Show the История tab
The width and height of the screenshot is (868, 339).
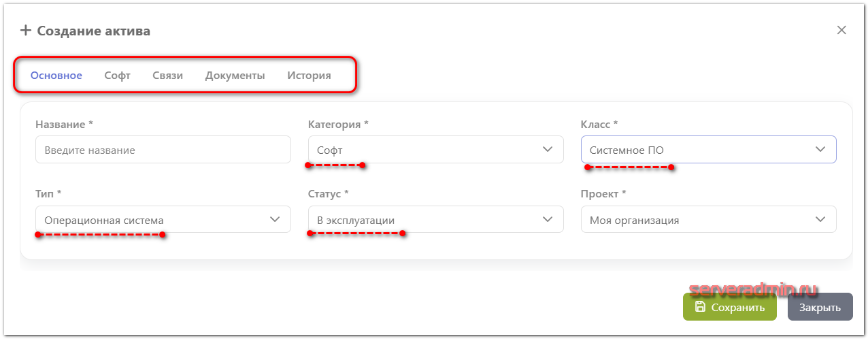[x=309, y=76]
